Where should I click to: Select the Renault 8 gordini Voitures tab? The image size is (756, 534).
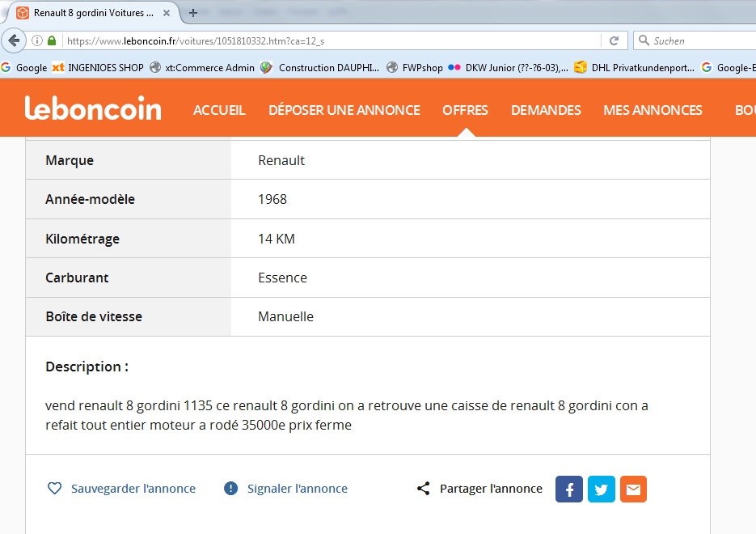(x=91, y=13)
